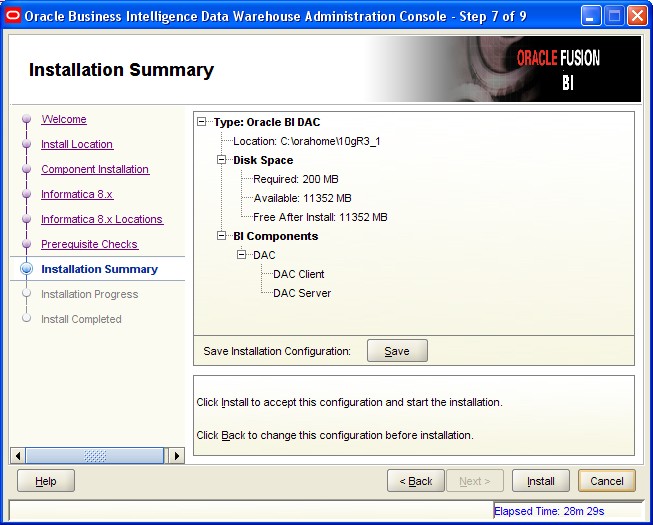Image resolution: width=653 pixels, height=525 pixels.
Task: Go to Install Location step
Action: tap(77, 145)
